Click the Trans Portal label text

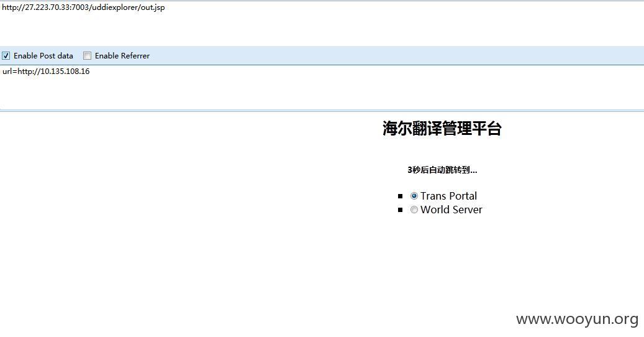(448, 196)
